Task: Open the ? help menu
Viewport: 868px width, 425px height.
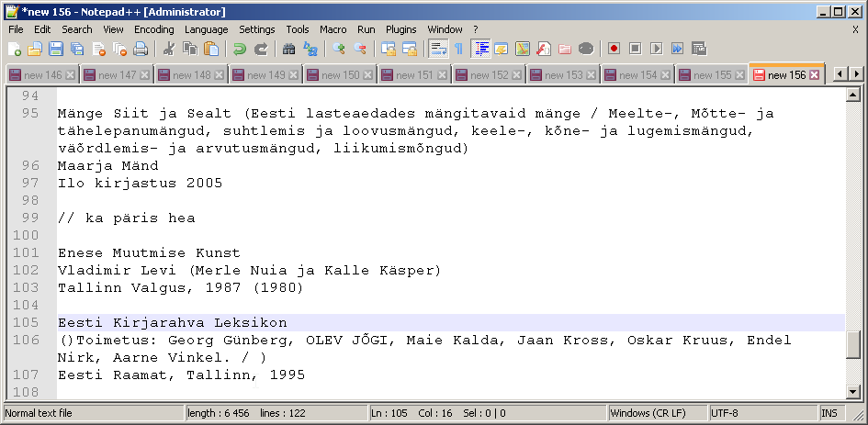Action: 476,29
